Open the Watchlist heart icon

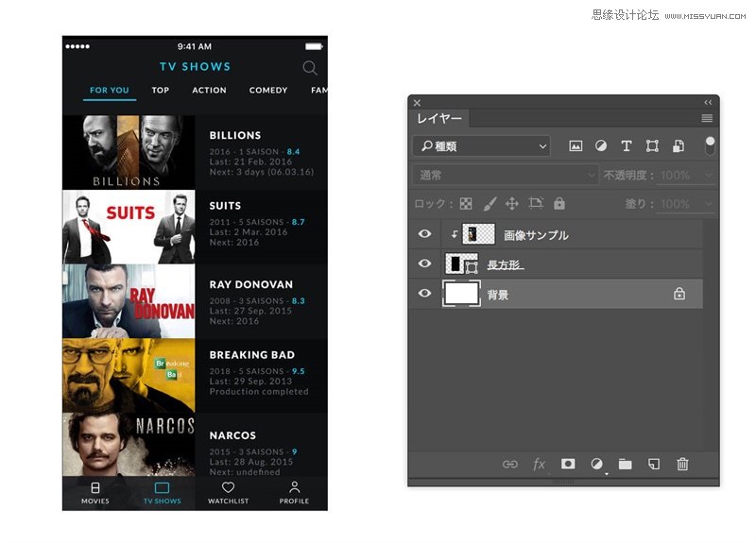coord(228,487)
